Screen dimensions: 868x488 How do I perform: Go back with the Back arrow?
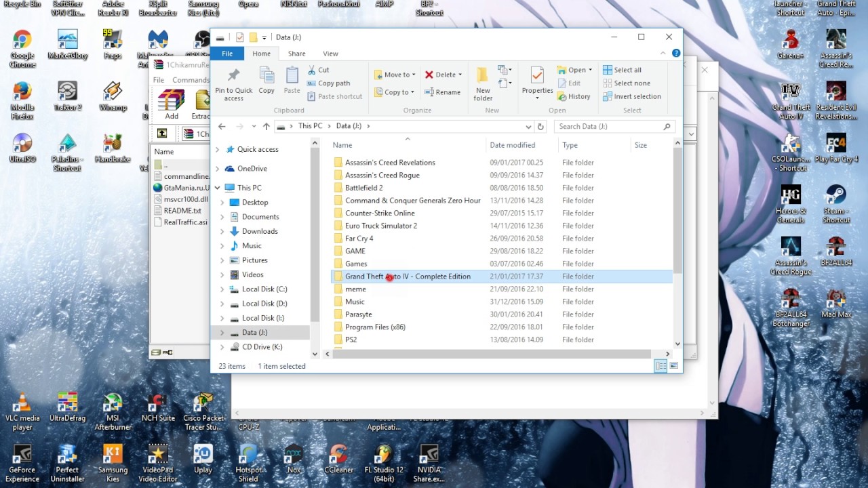[222, 126]
